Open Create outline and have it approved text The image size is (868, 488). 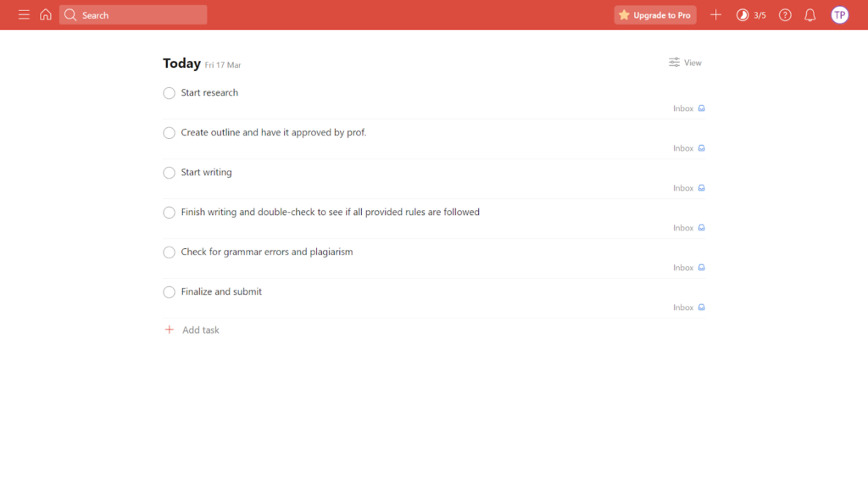coord(274,132)
